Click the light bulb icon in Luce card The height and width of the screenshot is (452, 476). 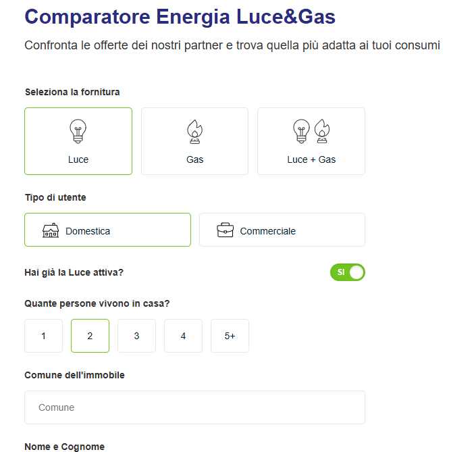coord(78,132)
